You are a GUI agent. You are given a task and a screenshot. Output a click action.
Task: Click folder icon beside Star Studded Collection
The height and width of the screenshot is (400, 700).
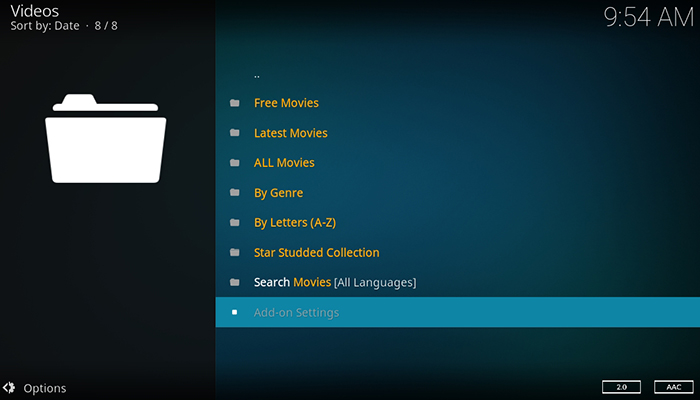tap(235, 253)
